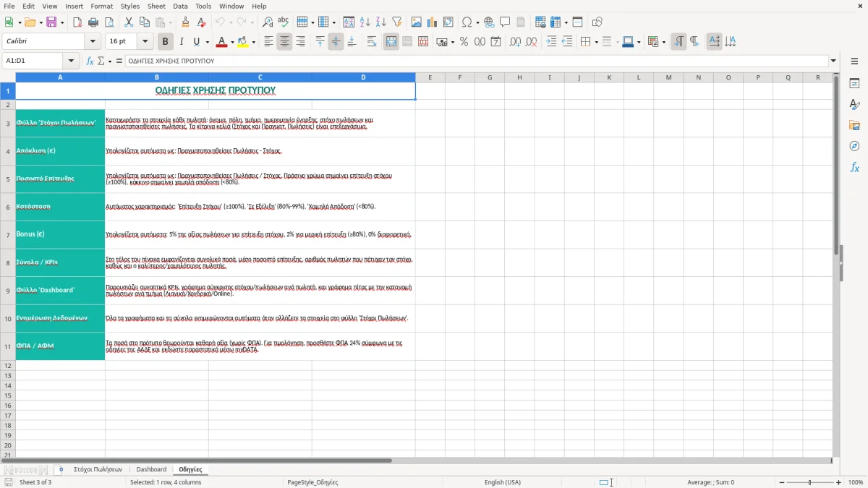This screenshot has height=488, width=868.
Task: Click the formula input line
Action: click(477, 61)
